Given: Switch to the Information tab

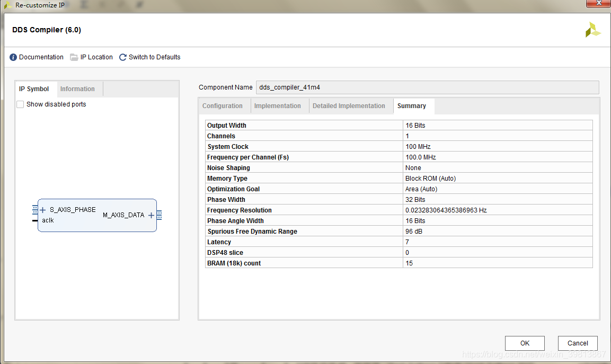Looking at the screenshot, I should coord(77,89).
